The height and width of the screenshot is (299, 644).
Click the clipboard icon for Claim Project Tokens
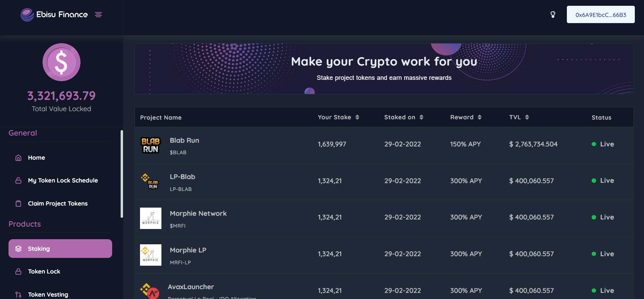[18, 204]
